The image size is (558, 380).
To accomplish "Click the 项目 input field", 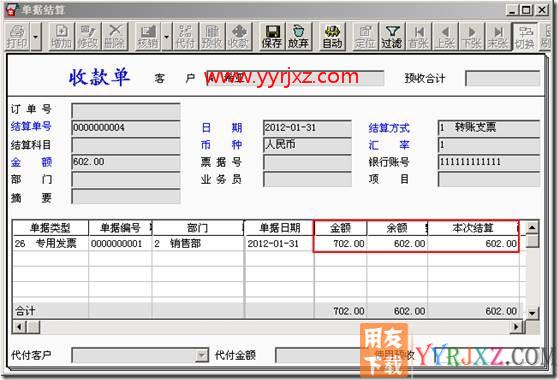I will pos(489,179).
